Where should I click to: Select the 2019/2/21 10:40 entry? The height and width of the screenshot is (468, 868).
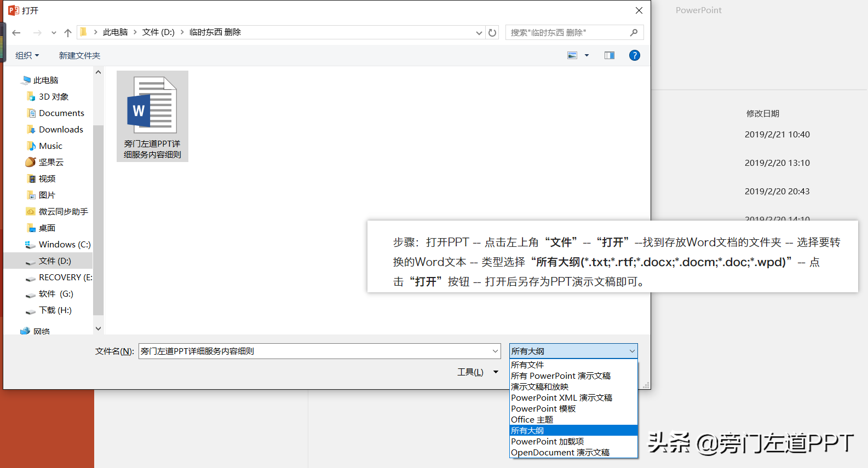coord(777,134)
